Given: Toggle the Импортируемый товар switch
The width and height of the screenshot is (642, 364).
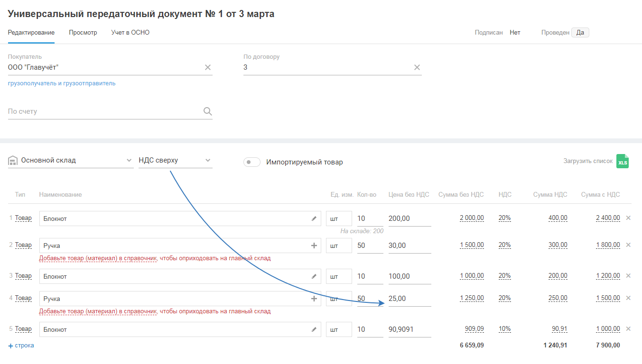Looking at the screenshot, I should click(x=252, y=162).
